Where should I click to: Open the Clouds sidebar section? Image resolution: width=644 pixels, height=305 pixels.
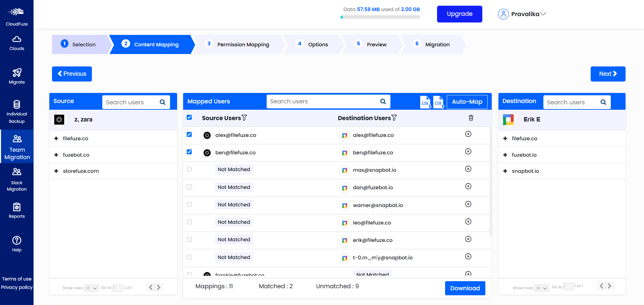click(x=17, y=43)
